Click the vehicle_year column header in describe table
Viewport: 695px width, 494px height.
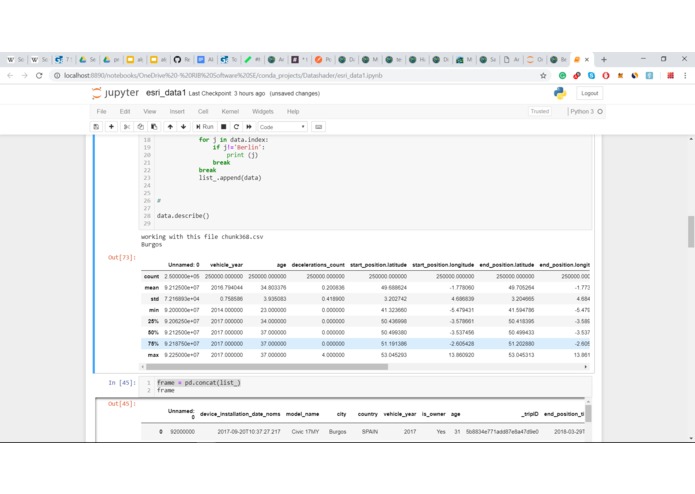pos(226,265)
